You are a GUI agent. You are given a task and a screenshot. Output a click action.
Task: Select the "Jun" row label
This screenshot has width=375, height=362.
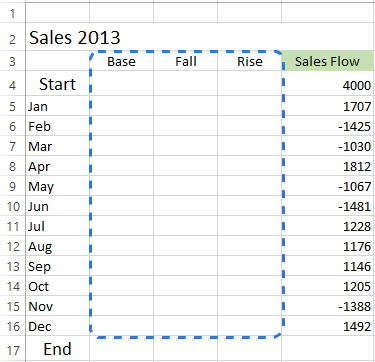(57, 206)
